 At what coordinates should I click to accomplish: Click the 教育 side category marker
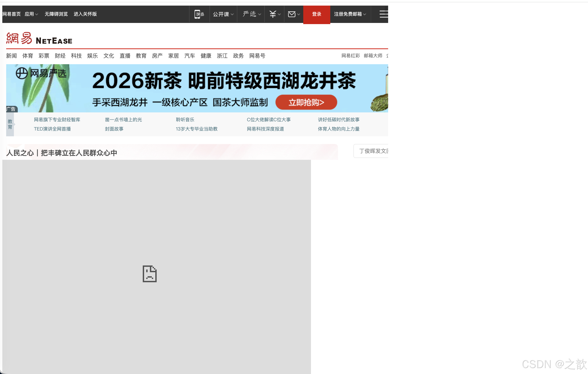[10, 124]
